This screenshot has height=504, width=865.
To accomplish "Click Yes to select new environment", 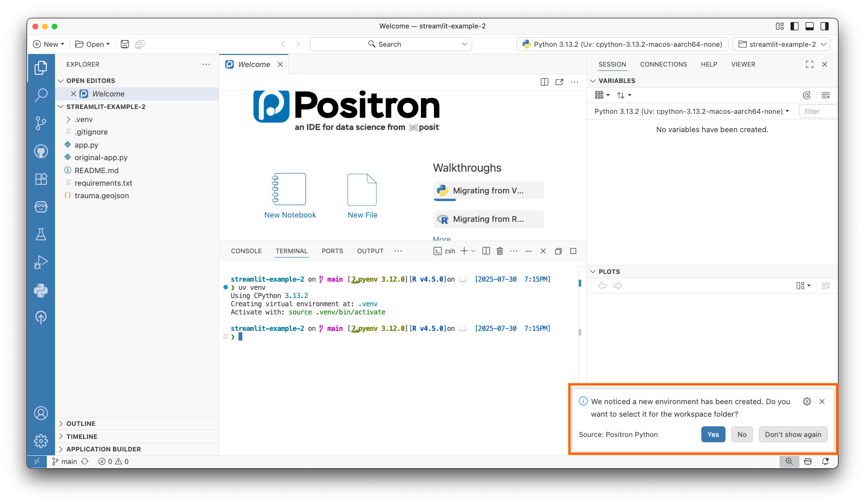I will coord(713,435).
